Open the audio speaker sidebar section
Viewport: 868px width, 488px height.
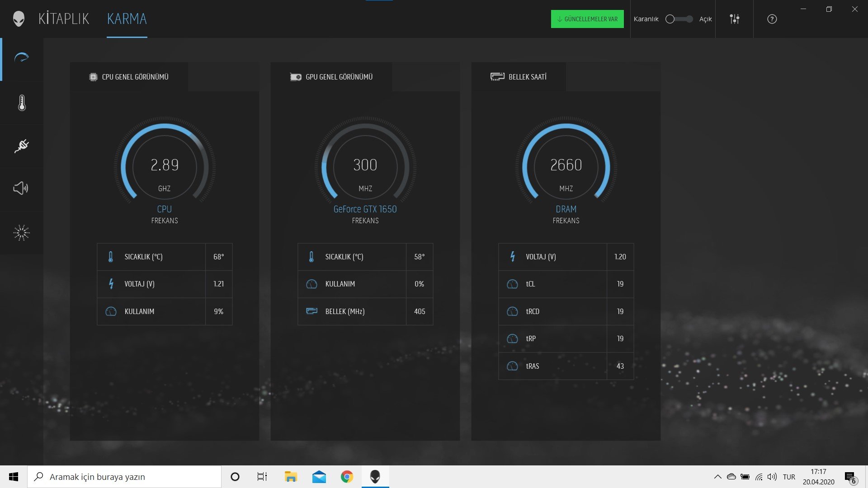click(21, 188)
